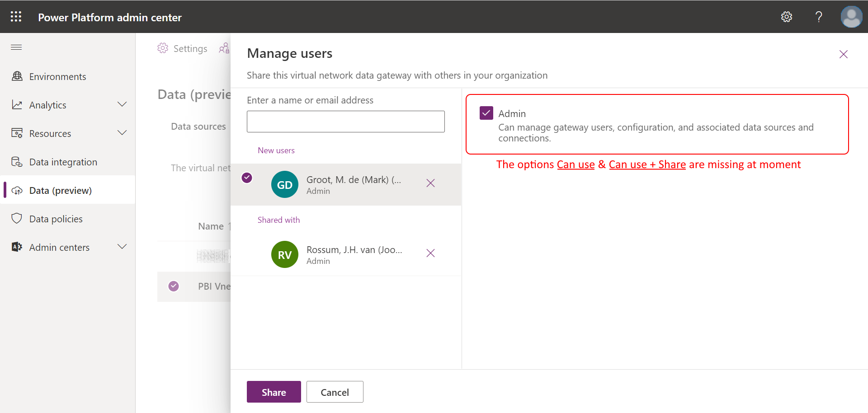
Task: Expand the Analytics section
Action: [122, 104]
